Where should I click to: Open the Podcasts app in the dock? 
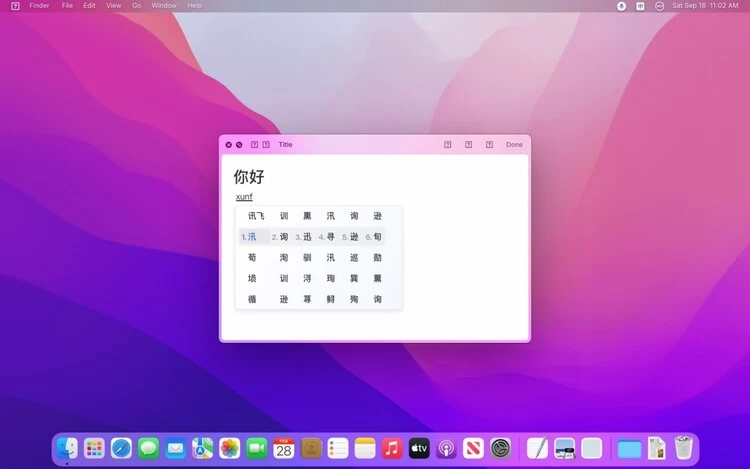[x=446, y=448]
